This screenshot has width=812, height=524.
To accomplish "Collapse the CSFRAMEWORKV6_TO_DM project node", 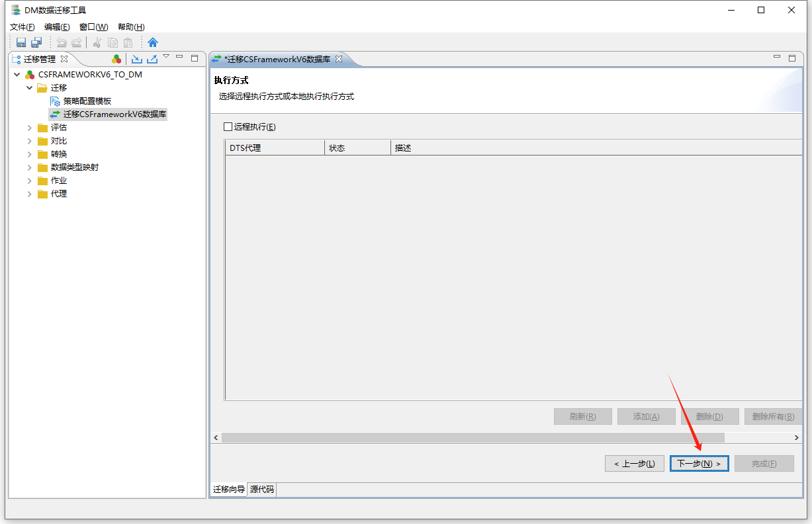I will tap(17, 75).
